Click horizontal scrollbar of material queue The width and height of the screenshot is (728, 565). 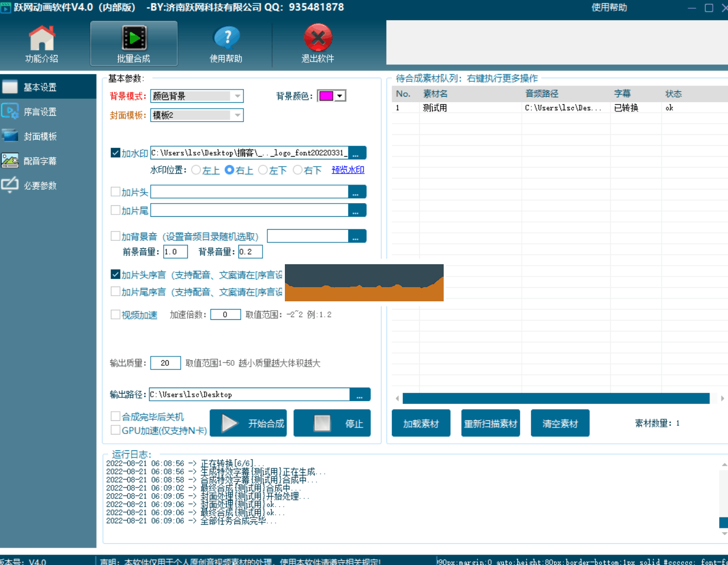point(556,399)
